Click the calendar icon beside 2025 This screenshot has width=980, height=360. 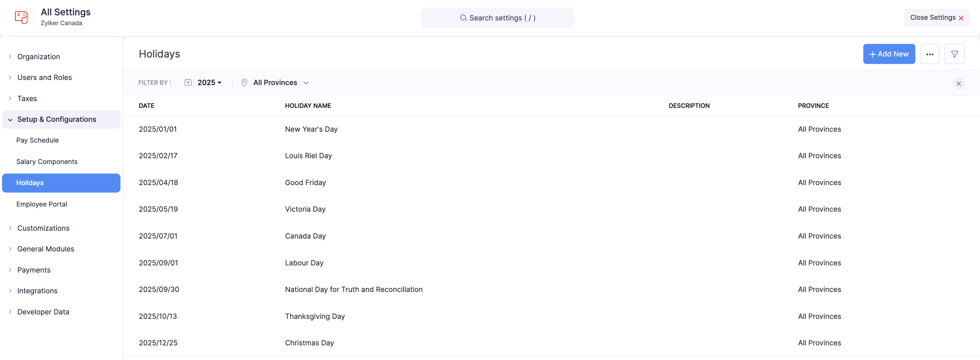188,83
